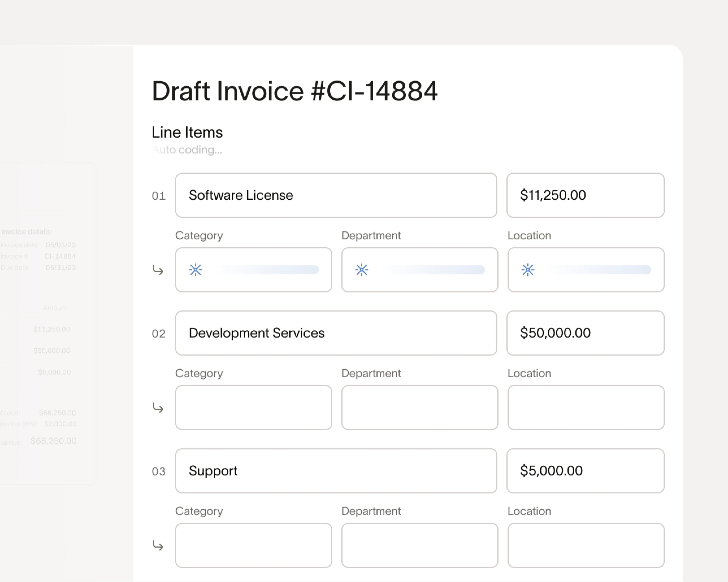Click the $50,000.00 amount field

(x=585, y=333)
